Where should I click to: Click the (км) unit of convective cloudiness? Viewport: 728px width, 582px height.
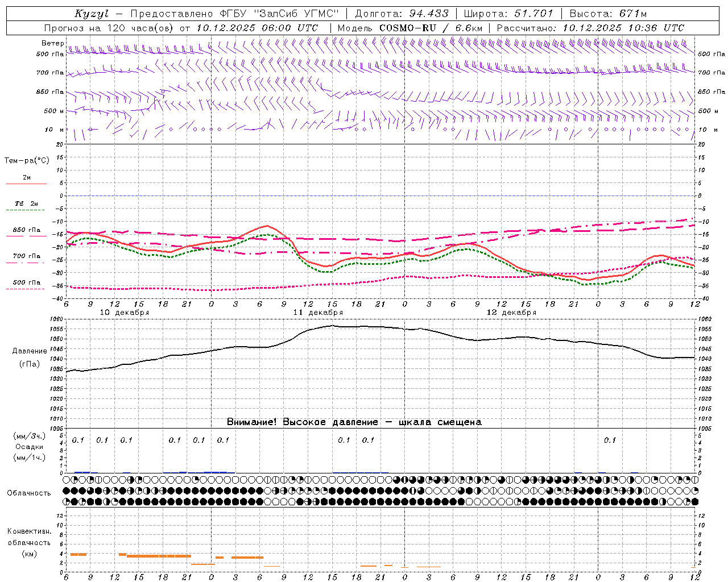pyautogui.click(x=29, y=554)
